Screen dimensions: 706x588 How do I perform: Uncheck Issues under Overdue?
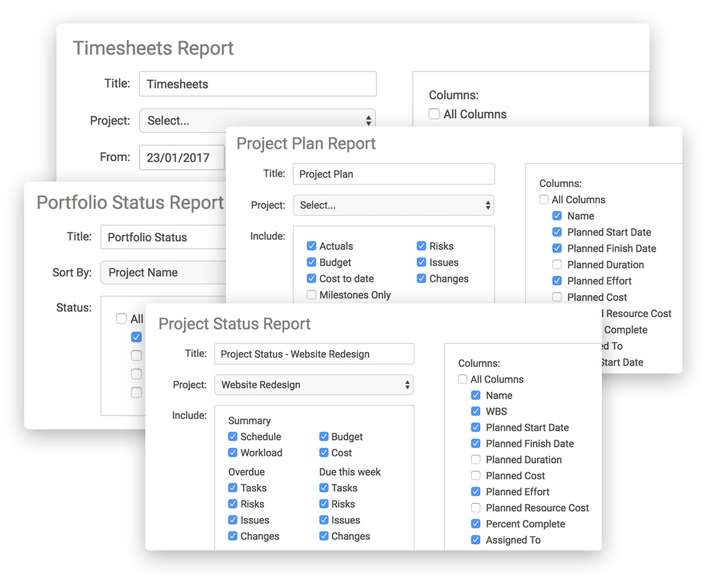233,520
